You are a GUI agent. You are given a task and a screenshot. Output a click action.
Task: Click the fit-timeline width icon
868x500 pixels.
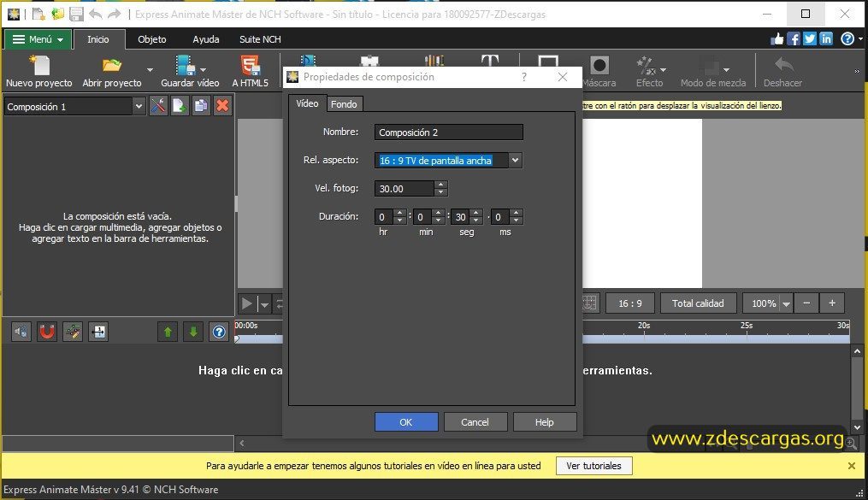point(98,332)
